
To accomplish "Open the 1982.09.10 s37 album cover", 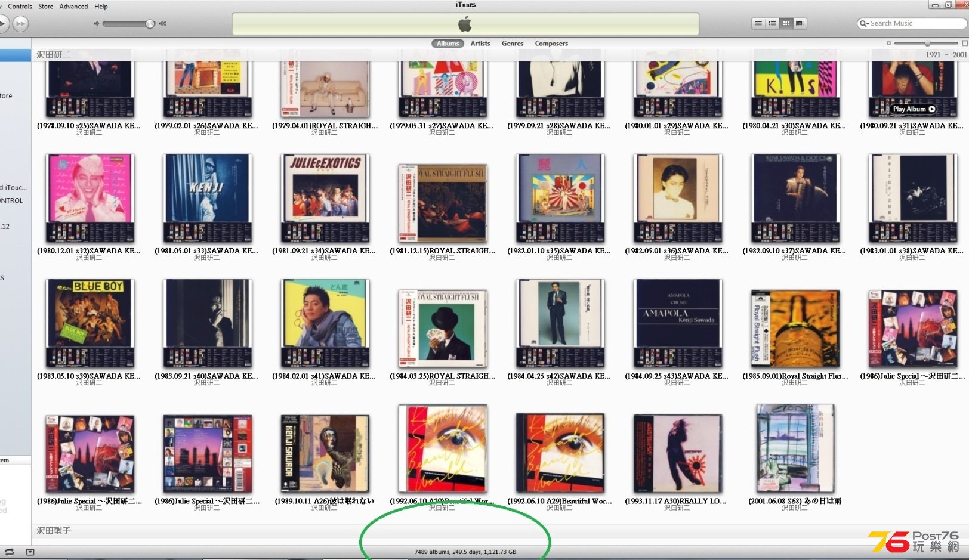I will [795, 198].
